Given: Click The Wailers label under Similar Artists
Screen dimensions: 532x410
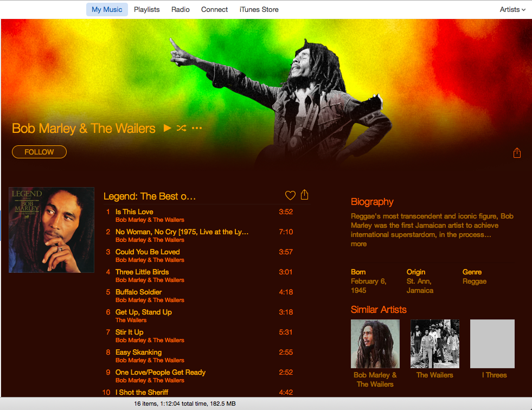Looking at the screenshot, I should pos(434,375).
